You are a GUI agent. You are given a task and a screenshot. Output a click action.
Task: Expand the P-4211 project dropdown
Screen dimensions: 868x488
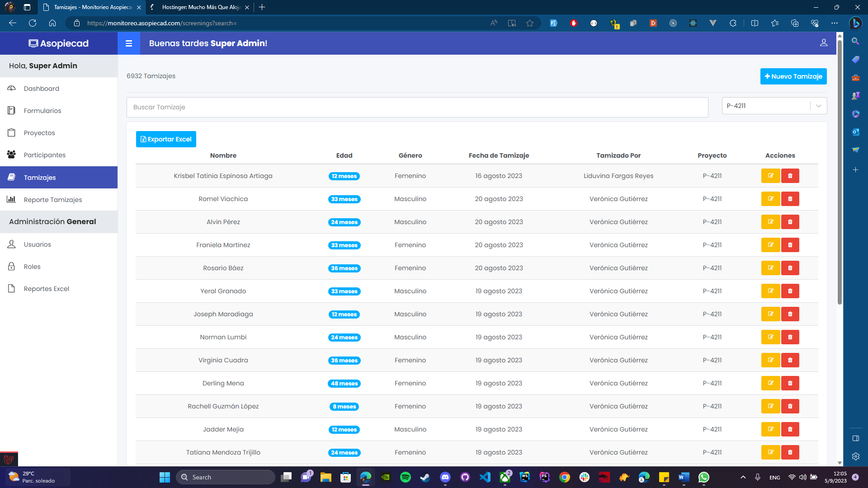coord(766,106)
